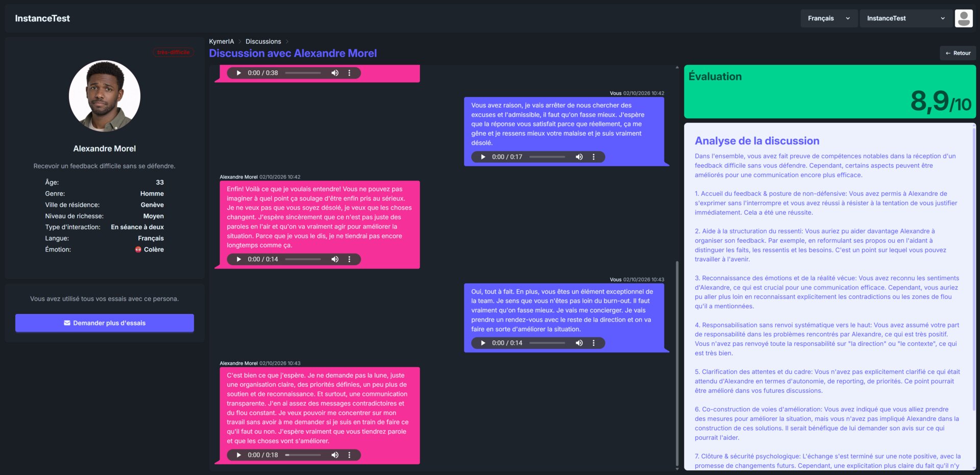Image resolution: width=980 pixels, height=475 pixels.
Task: Mute your 10:43 audio reply
Action: point(579,343)
